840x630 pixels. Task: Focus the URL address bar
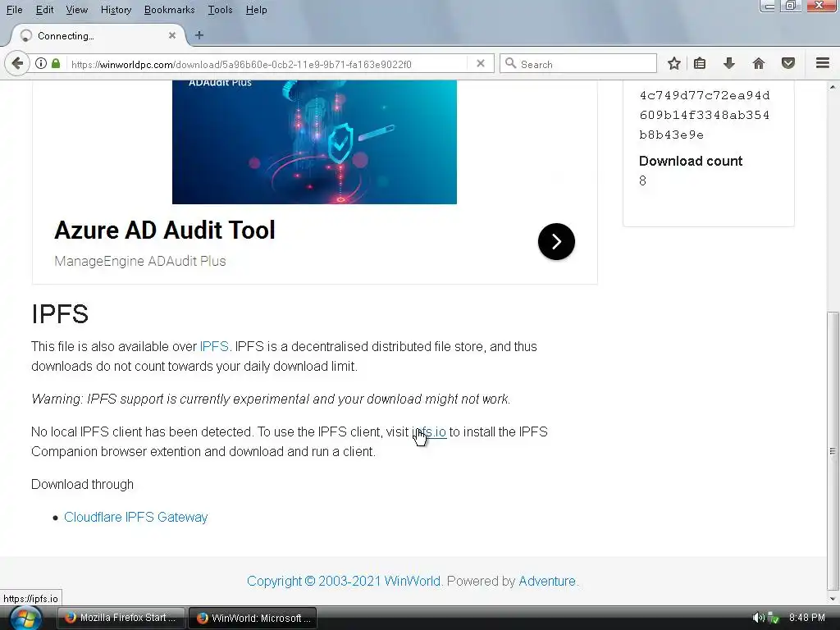tap(268, 64)
